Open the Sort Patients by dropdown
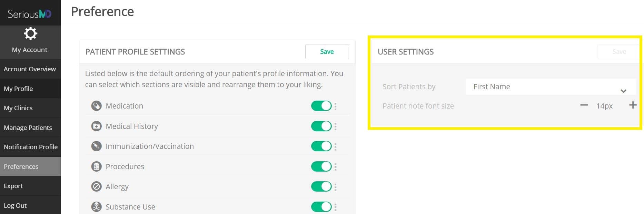 tap(551, 87)
